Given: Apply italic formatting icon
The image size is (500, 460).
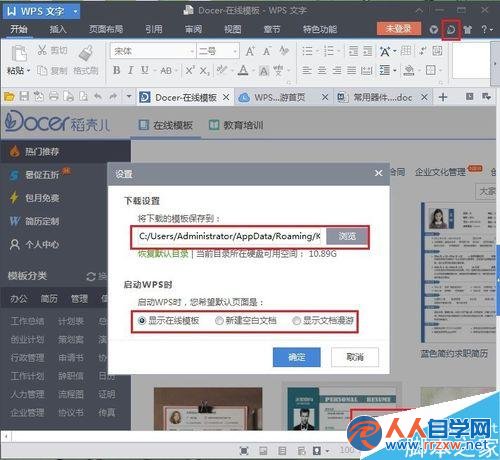Looking at the screenshot, I should click(130, 70).
